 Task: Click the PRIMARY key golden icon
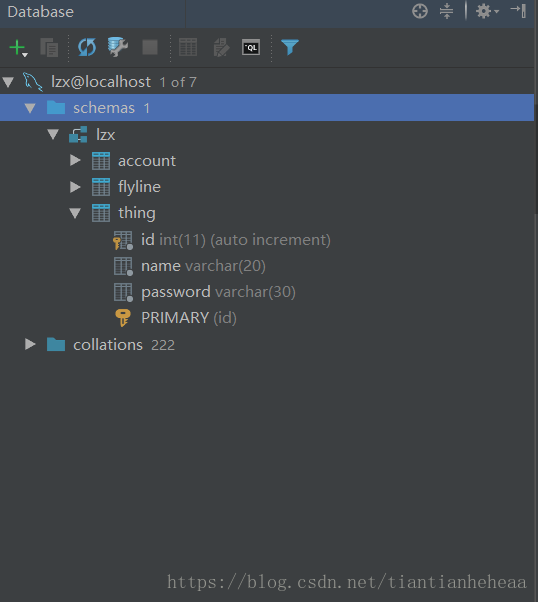(123, 318)
